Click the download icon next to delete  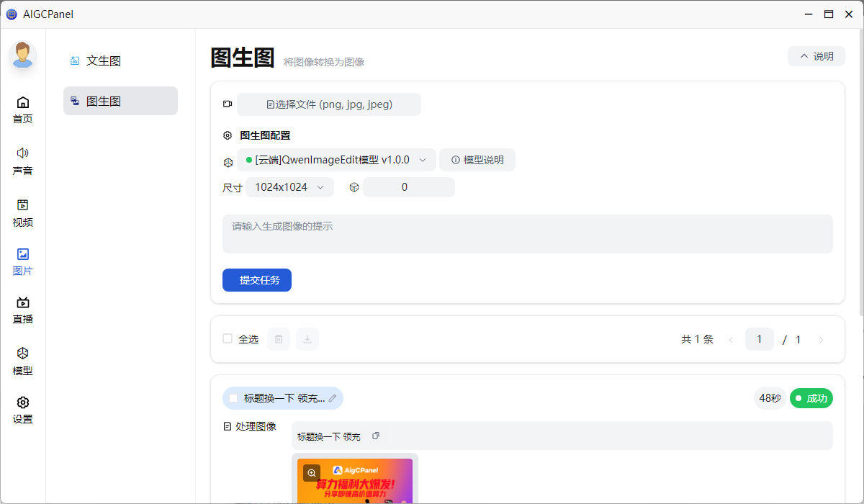tap(307, 339)
